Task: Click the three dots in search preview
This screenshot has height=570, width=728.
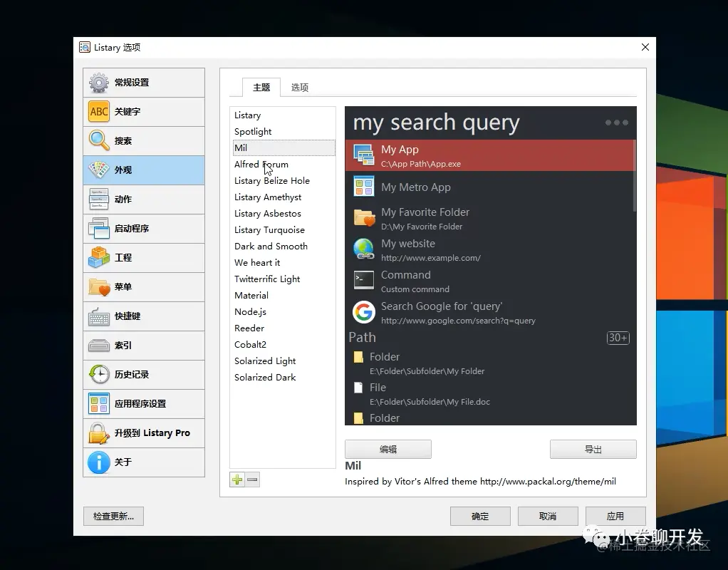Action: tap(617, 123)
